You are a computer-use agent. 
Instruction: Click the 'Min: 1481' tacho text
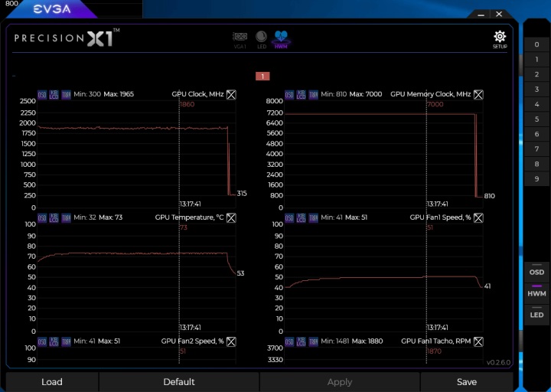click(334, 341)
